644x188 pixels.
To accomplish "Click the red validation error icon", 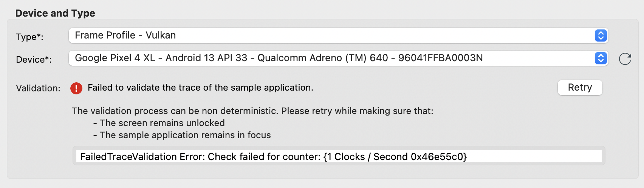I will pos(76,88).
